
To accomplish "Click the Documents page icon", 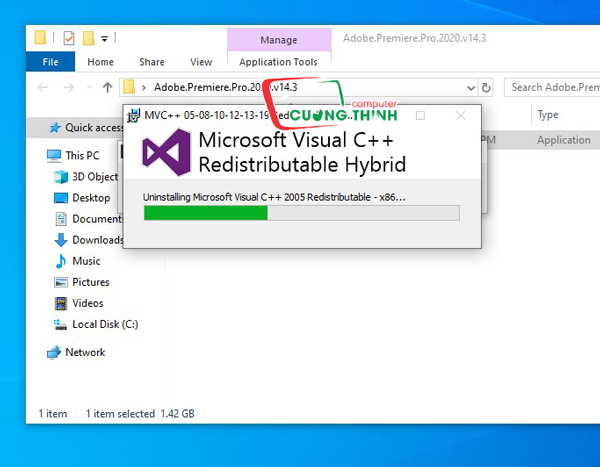I will tap(61, 219).
